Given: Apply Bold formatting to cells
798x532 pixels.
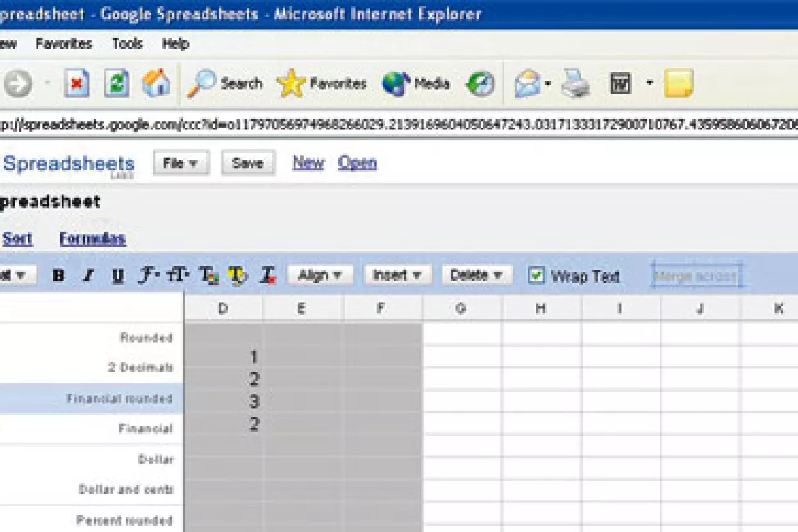Looking at the screenshot, I should (x=59, y=276).
